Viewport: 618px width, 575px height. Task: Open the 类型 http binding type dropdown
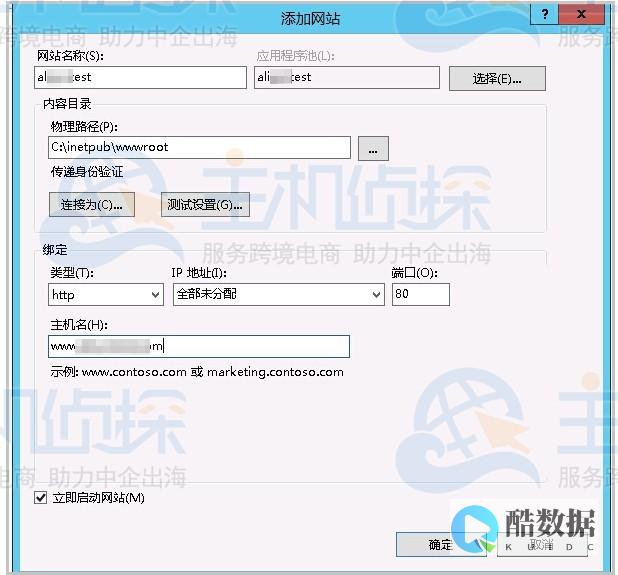[x=106, y=294]
